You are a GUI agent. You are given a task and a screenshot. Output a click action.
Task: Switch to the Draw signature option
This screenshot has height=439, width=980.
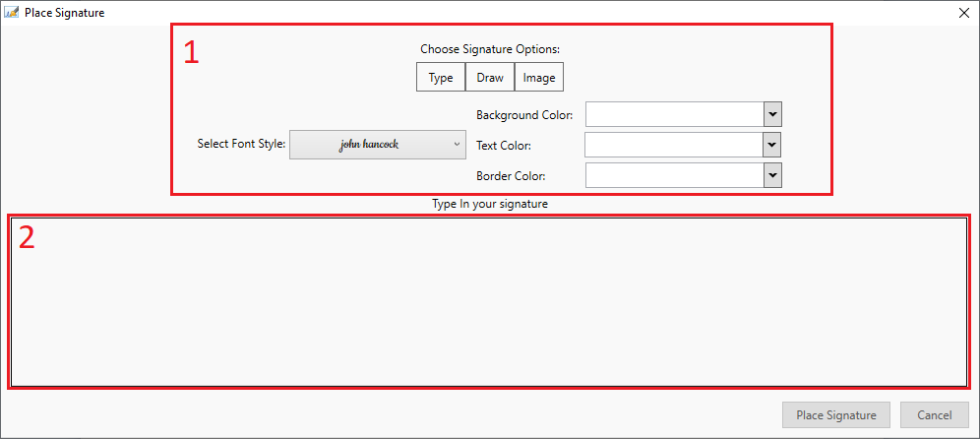tap(490, 78)
